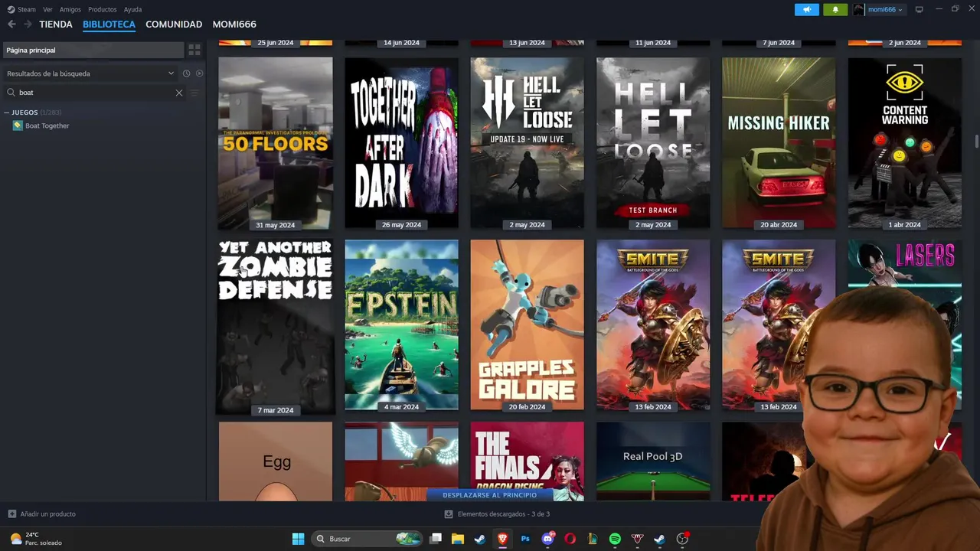980x551 pixels.
Task: Open Photoshop from taskbar
Action: [525, 539]
